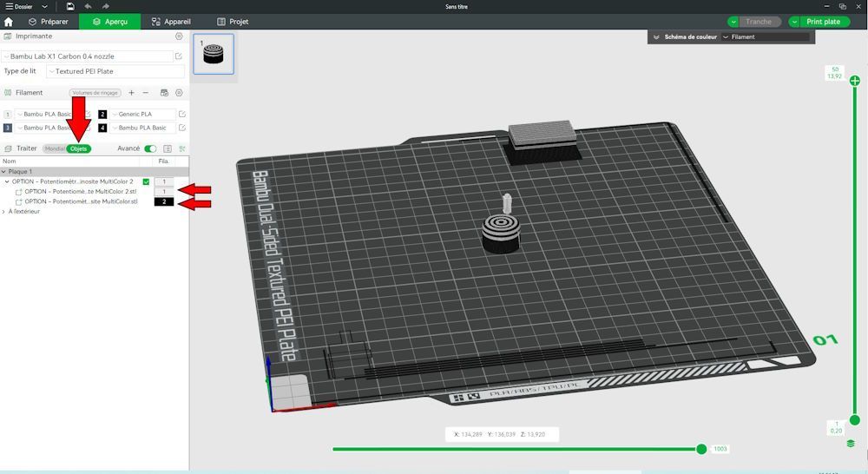Viewport: 868px width, 474px height.
Task: Select the Mondial process scope
Action: click(54, 149)
